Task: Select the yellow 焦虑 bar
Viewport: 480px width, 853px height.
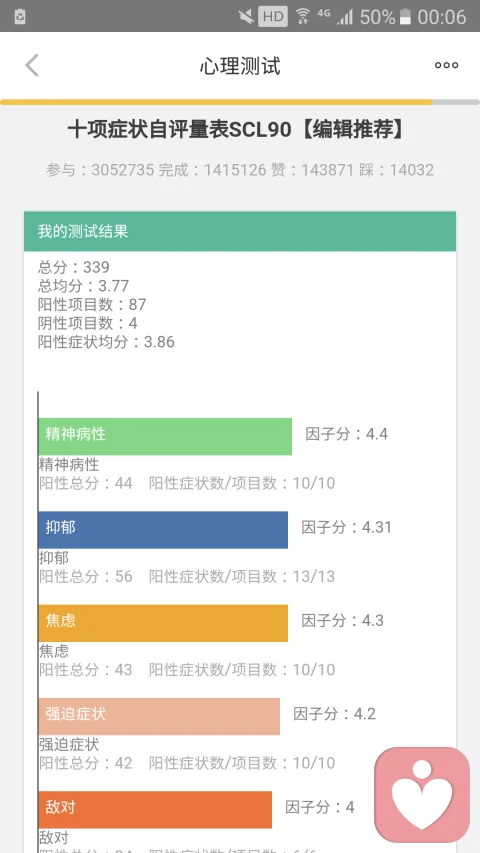Action: (x=163, y=623)
